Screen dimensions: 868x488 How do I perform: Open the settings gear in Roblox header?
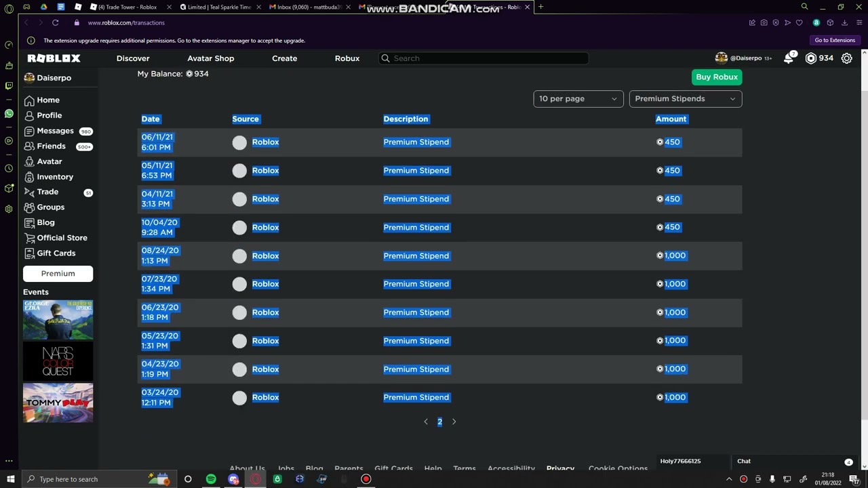click(846, 58)
